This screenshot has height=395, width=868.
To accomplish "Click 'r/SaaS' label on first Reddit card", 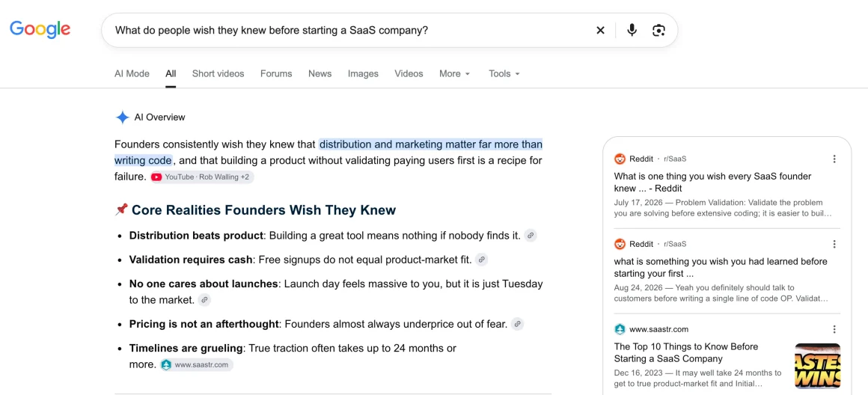I will pos(675,159).
